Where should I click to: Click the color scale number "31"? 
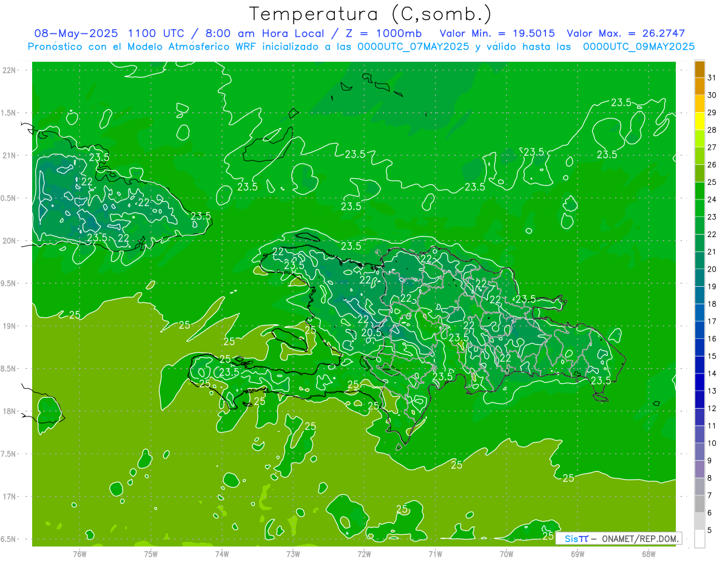click(x=712, y=77)
